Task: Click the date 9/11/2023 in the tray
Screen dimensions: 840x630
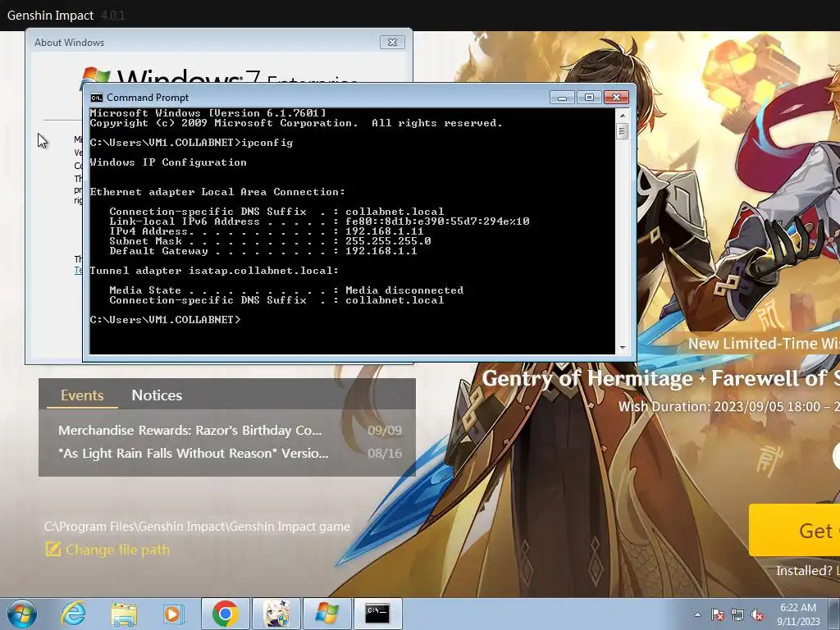Action: 798,622
